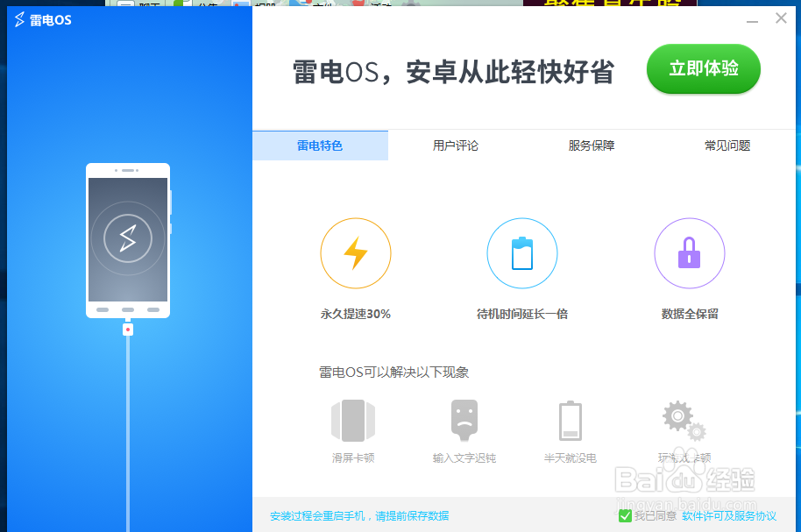Click the 输入文字迟钝 caption
801x532 pixels.
pos(464,458)
